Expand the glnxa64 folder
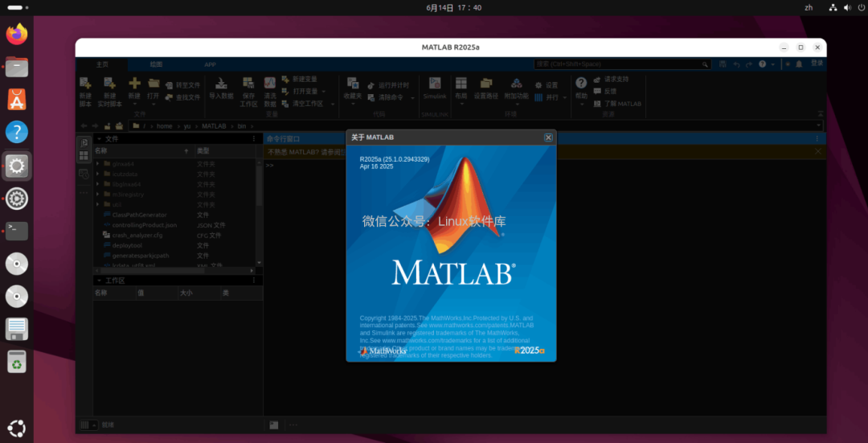Screen dimensions: 868x443 click(98, 164)
